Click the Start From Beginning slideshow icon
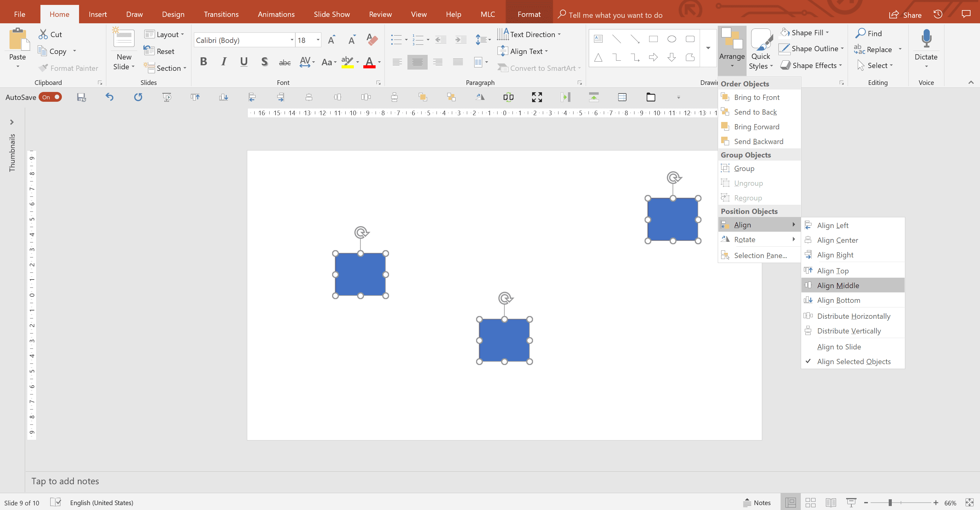This screenshot has height=510, width=980. pos(167,97)
